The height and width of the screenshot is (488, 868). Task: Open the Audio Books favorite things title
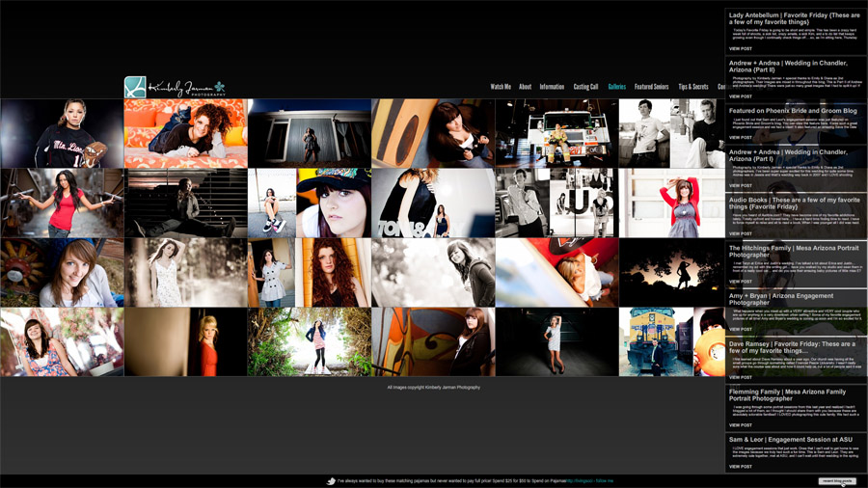coord(795,203)
